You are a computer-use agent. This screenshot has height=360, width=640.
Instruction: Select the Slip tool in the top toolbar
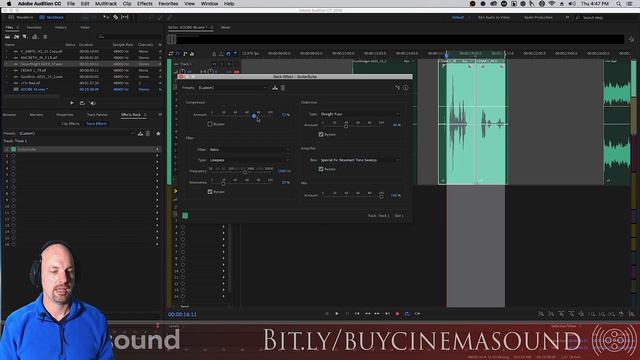coord(125,17)
